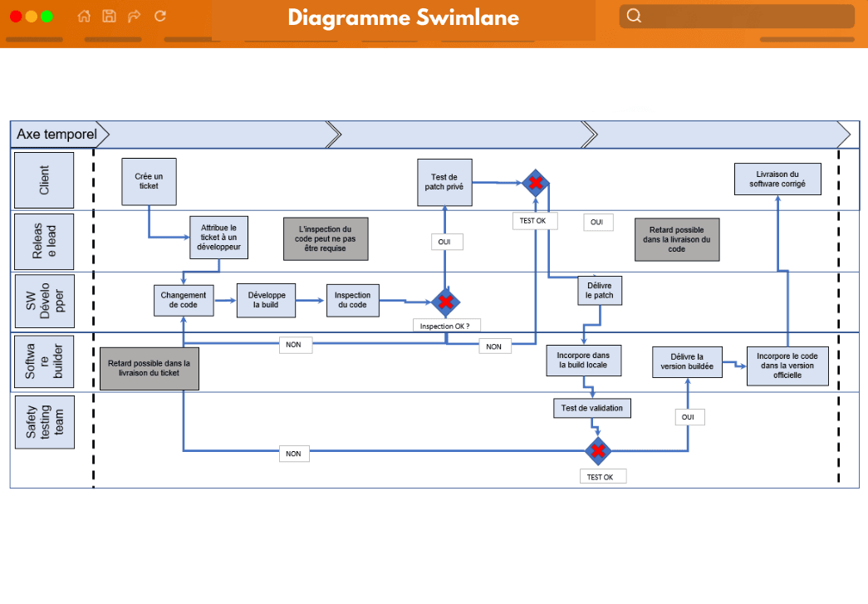This screenshot has height=604, width=868.
Task: Toggle the TEST OK label under the validation diamond
Action: tap(603, 475)
